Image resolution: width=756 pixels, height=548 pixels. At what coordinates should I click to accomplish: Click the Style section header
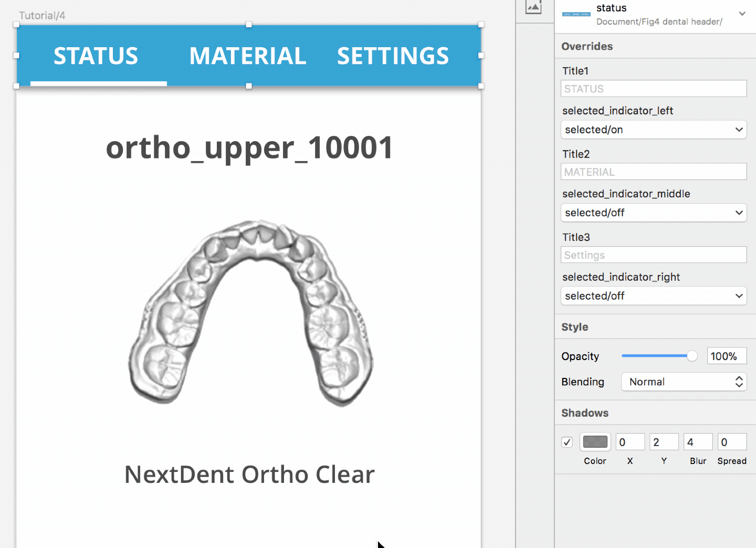(x=575, y=327)
